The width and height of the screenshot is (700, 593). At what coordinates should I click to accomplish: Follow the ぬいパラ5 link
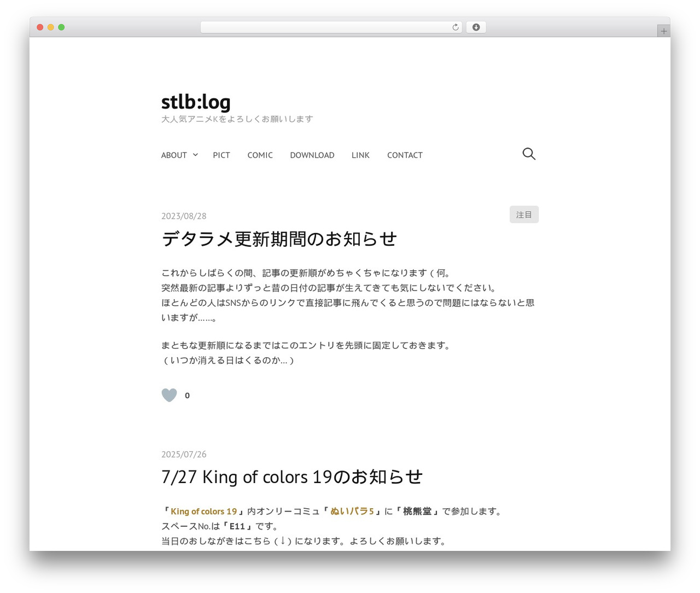352,511
